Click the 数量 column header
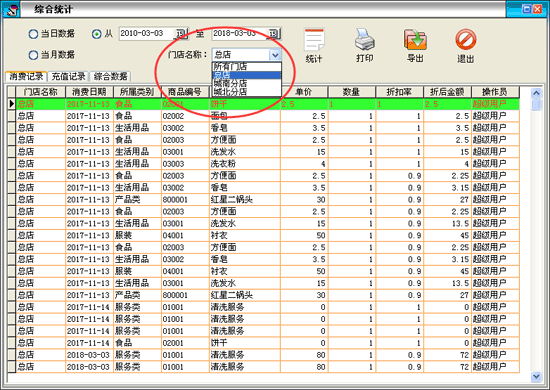This screenshot has width=550, height=390. point(351,92)
